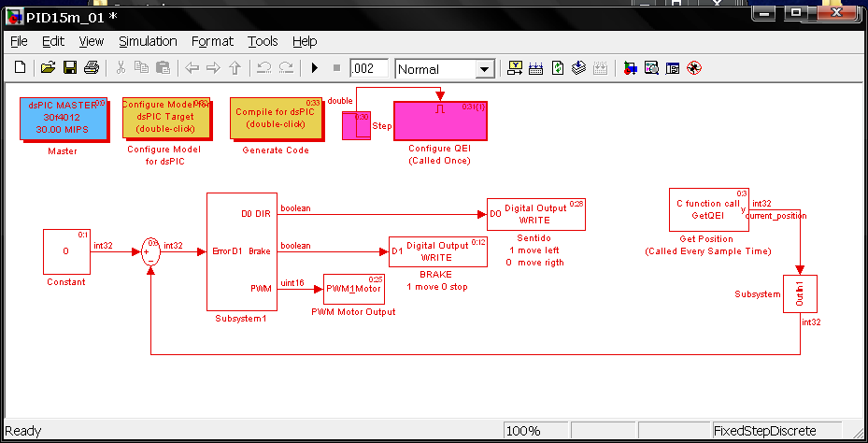Go up to parent system arrow icon
Image resolution: width=868 pixels, height=443 pixels.
coord(235,68)
